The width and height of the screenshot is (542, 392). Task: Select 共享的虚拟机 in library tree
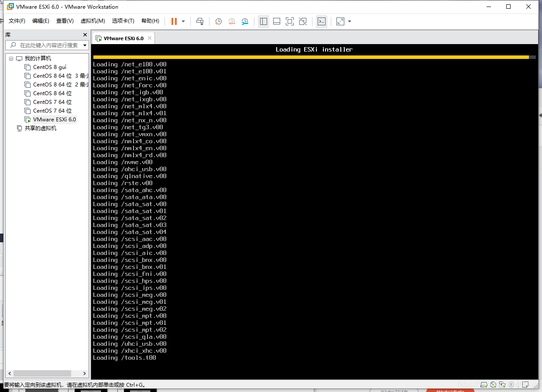tap(41, 128)
